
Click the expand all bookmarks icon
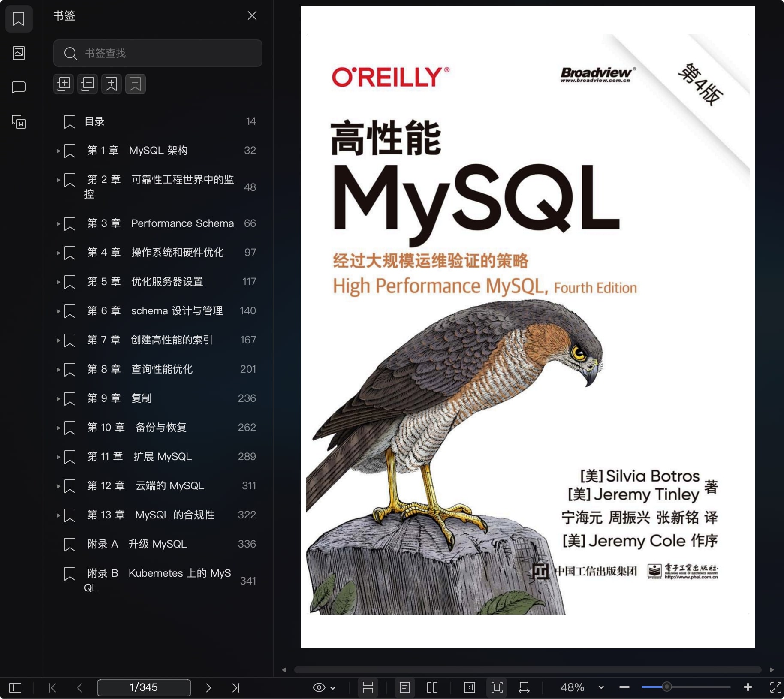63,84
